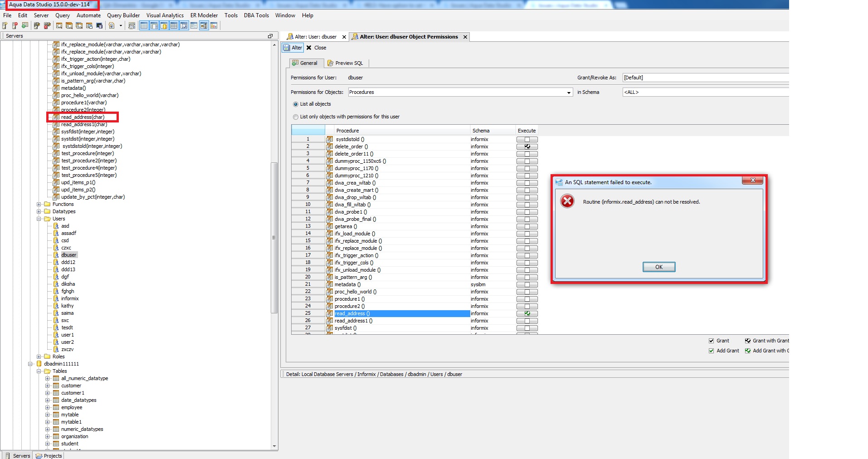Open the Query menu

point(63,15)
